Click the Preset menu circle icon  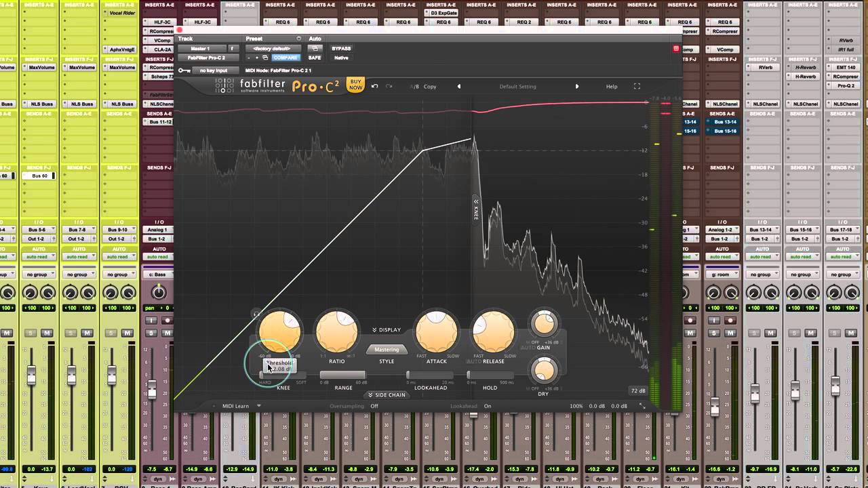coord(298,39)
